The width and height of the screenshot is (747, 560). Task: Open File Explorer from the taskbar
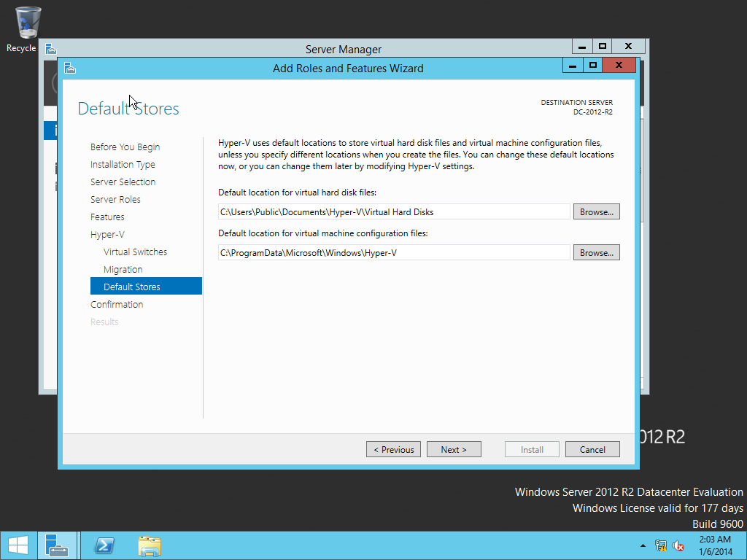click(150, 545)
